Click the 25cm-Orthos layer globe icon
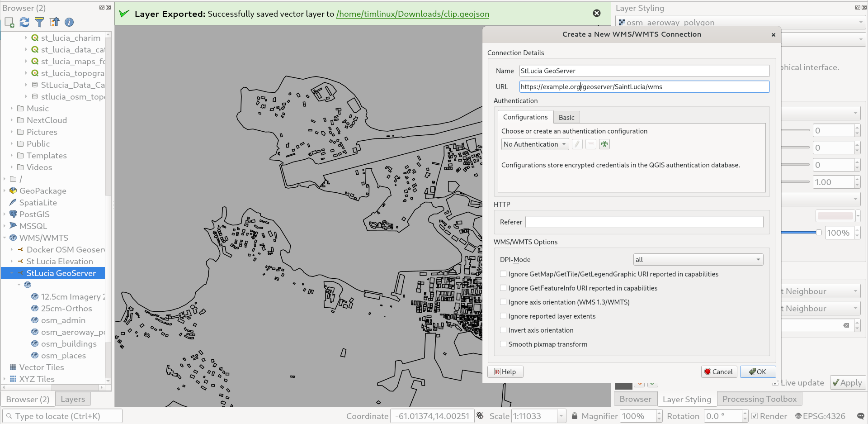 point(35,308)
